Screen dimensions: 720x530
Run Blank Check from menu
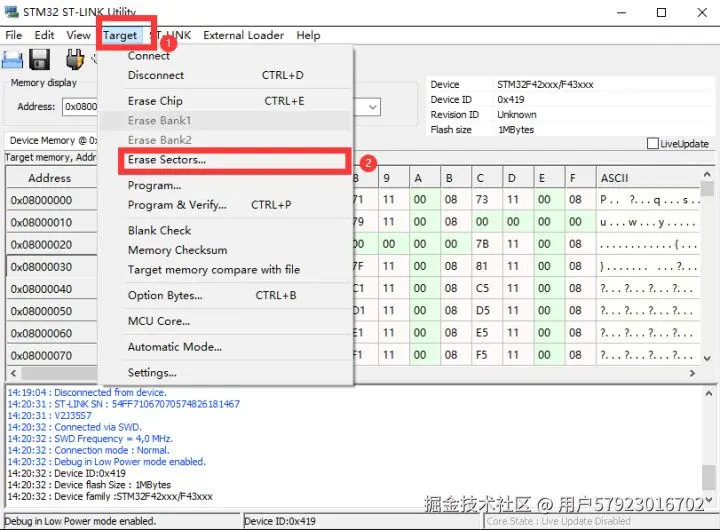[x=225, y=231]
